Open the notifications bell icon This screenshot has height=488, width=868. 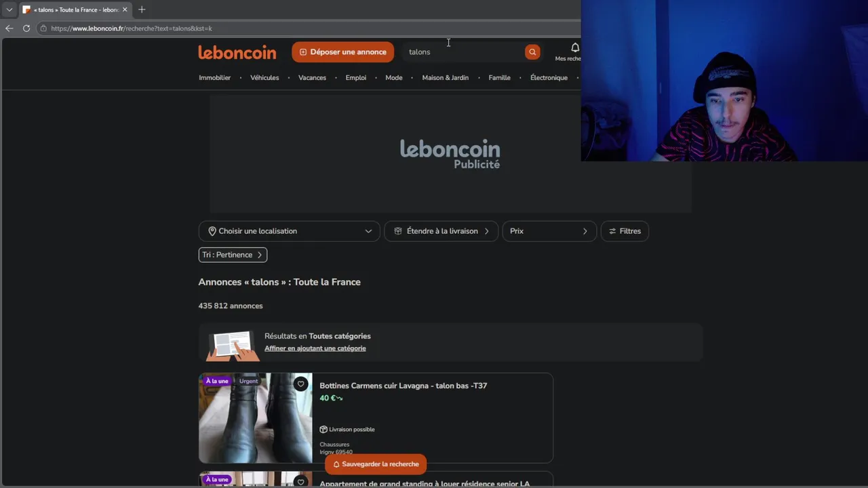574,47
